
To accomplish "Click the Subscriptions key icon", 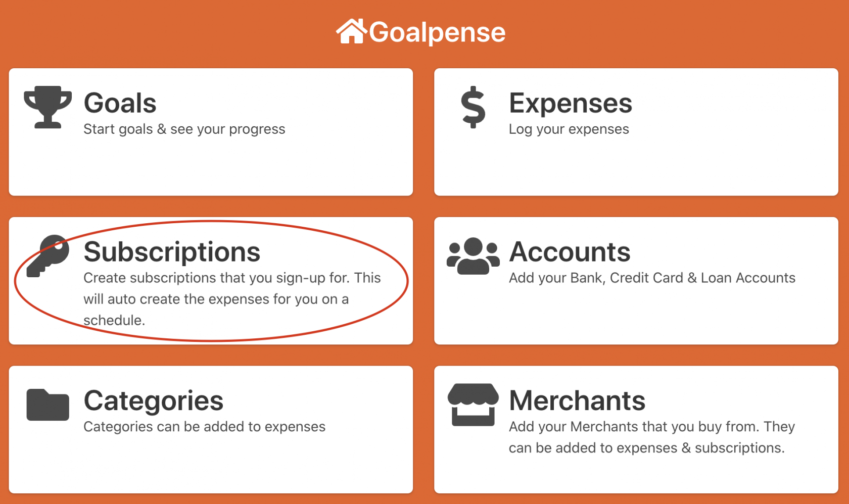I will coord(48,256).
